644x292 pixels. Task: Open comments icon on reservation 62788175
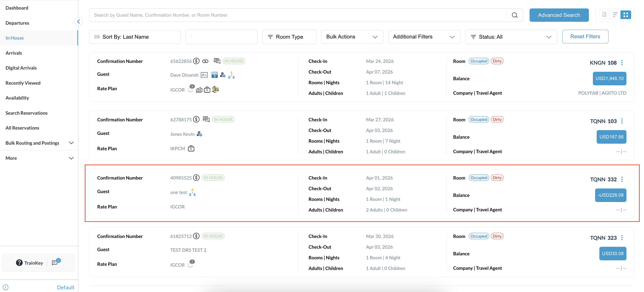[x=206, y=119]
